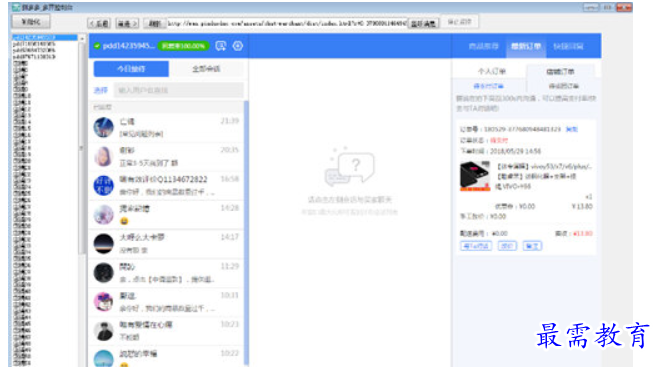Image resolution: width=658 pixels, height=367 pixels.
Task: Click the pdd14235945... shop name in header
Action: coord(129,46)
